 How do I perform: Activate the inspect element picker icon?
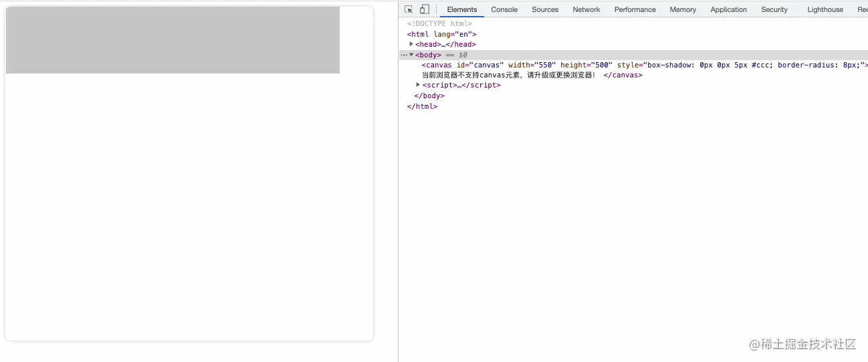(x=409, y=9)
